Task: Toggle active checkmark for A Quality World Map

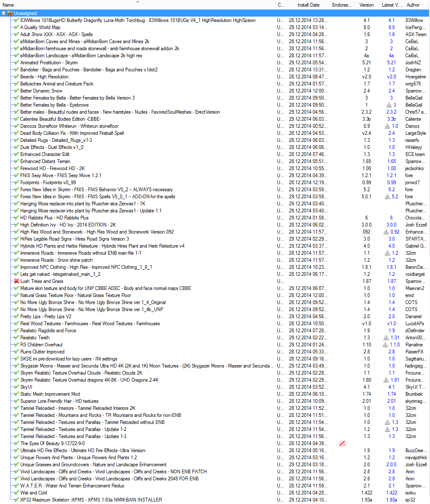Action: [17, 27]
